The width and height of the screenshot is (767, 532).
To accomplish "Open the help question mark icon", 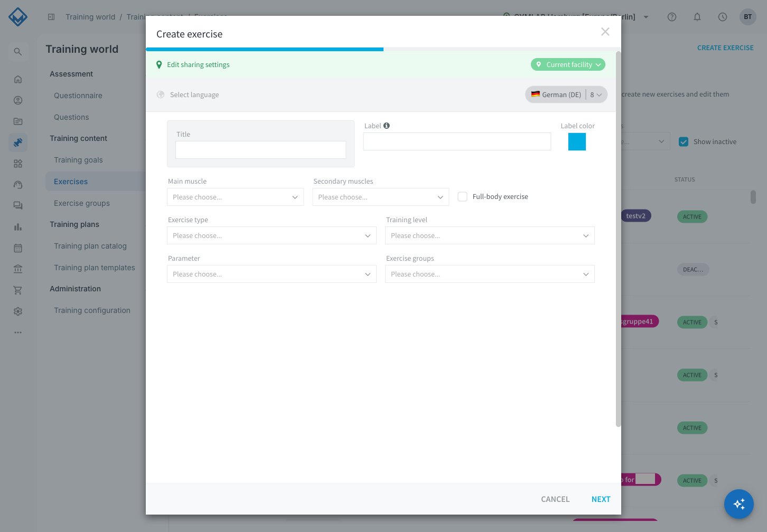I will [672, 17].
